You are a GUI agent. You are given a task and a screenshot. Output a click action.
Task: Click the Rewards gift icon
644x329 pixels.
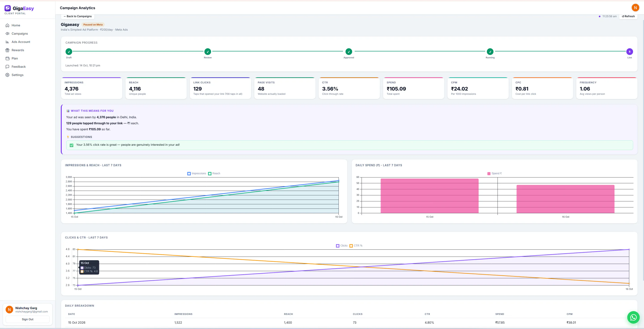pyautogui.click(x=8, y=50)
